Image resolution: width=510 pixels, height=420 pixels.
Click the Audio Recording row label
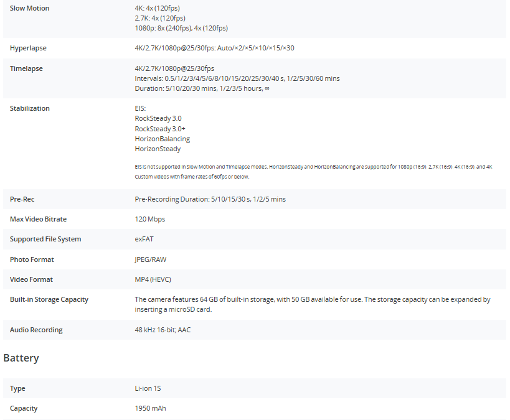point(36,330)
